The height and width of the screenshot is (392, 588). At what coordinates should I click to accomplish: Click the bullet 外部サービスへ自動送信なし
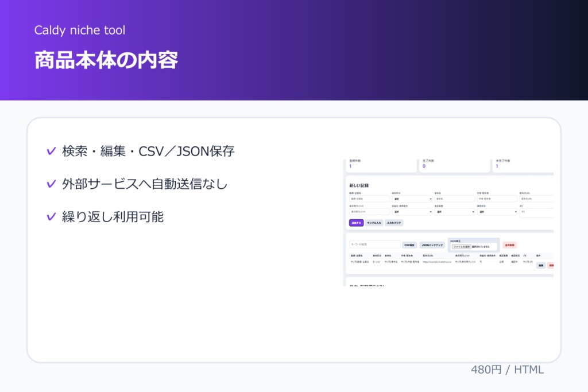(145, 184)
